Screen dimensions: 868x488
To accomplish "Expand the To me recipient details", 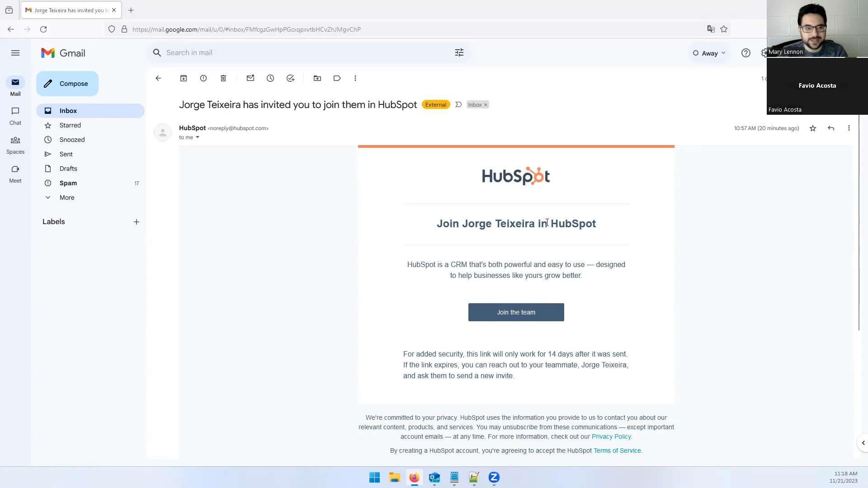I will point(198,137).
